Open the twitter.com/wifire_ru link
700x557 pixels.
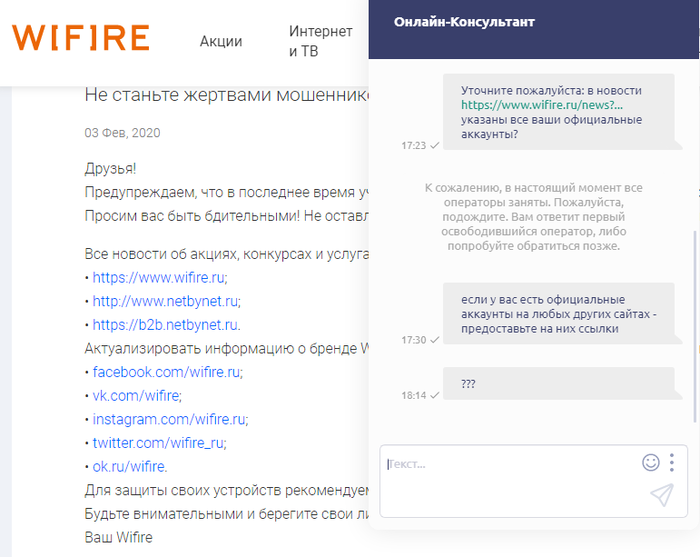click(x=158, y=443)
